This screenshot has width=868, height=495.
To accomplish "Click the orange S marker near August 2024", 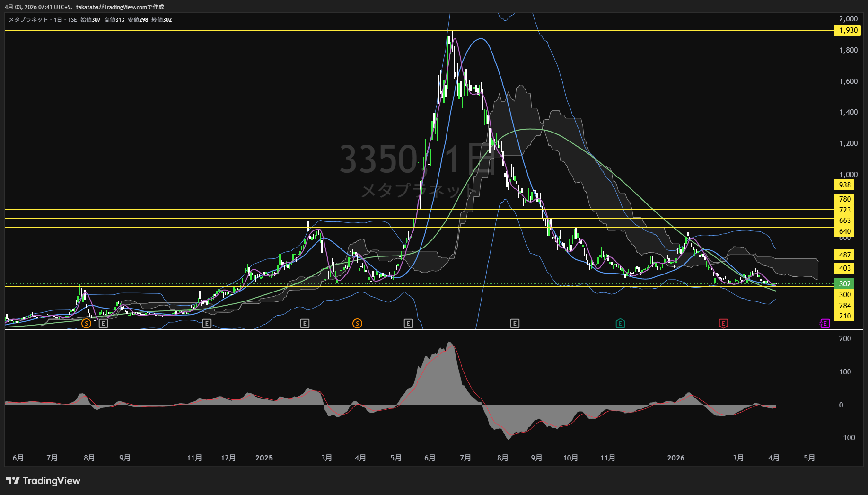I will pyautogui.click(x=86, y=324).
